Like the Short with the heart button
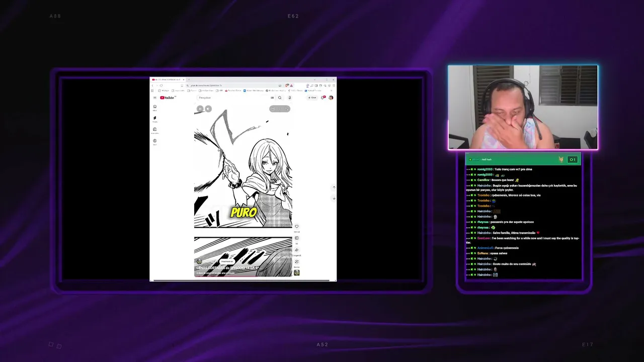Screen dimensions: 644x362 [x=296, y=227]
